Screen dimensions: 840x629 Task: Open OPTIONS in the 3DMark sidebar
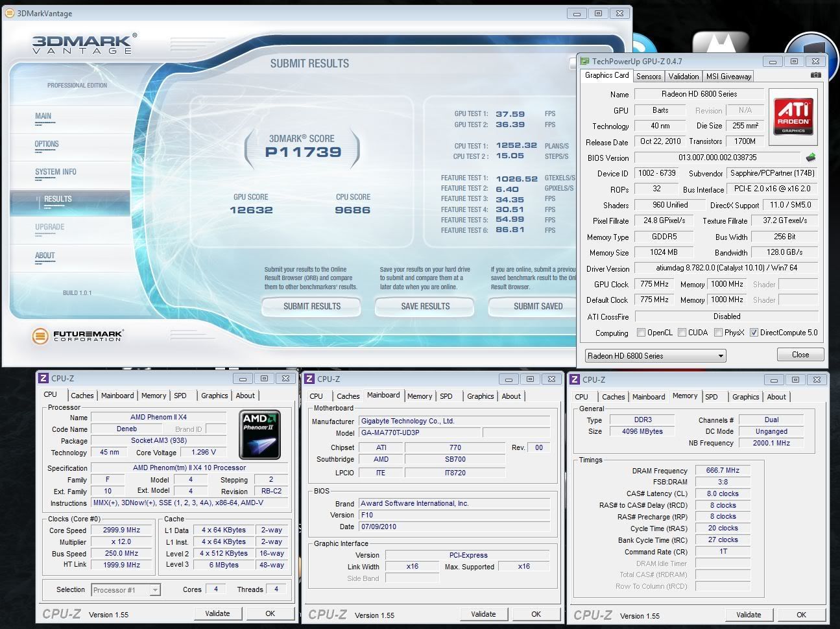47,144
